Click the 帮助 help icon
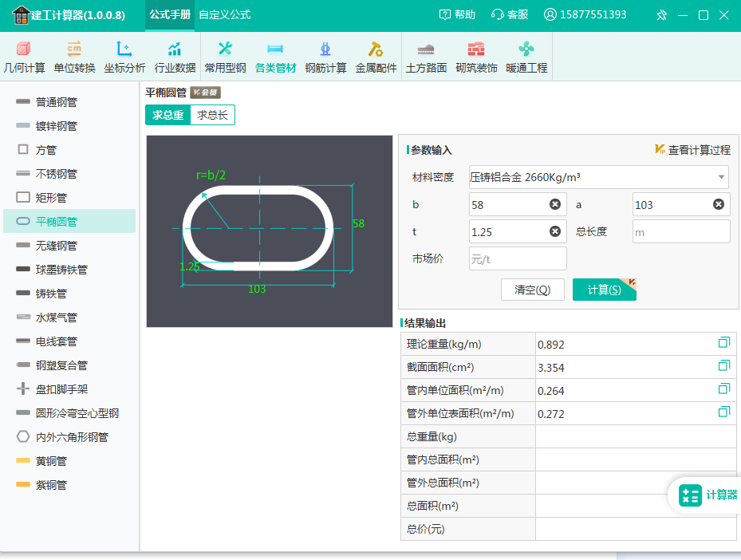741x560 pixels. point(457,14)
